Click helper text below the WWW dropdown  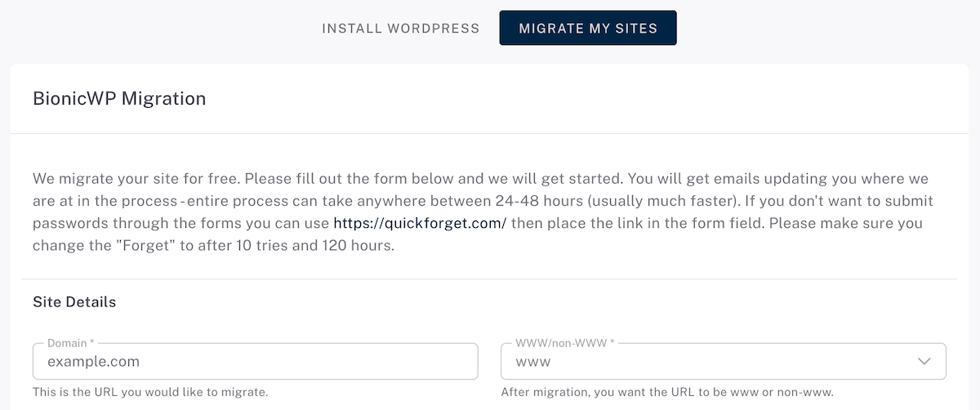[x=666, y=393]
